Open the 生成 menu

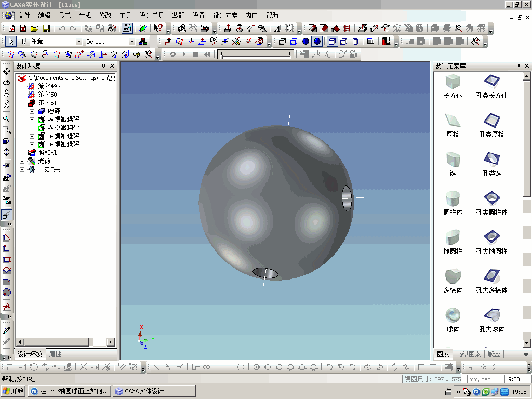tap(85, 16)
